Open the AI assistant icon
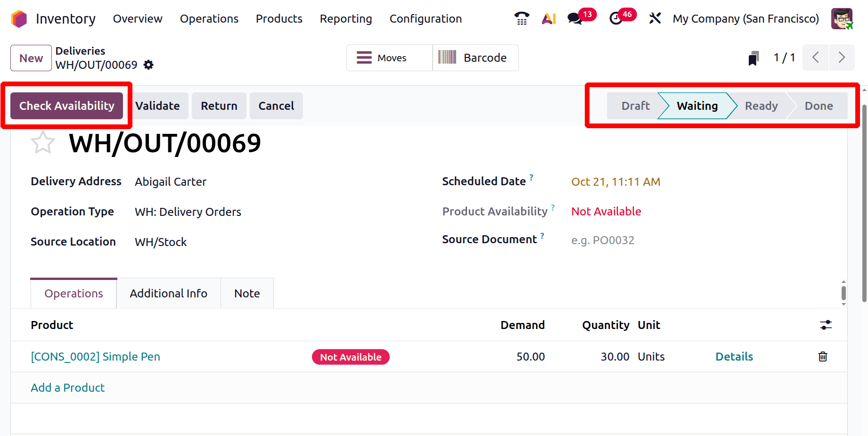This screenshot has width=868, height=436. pos(549,18)
